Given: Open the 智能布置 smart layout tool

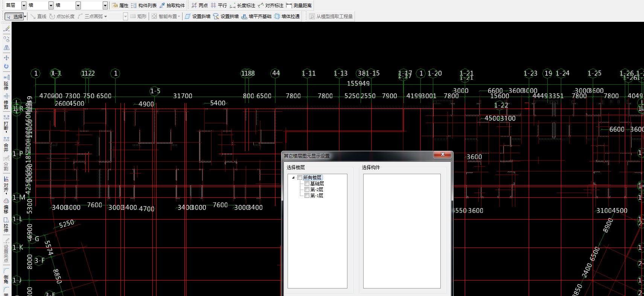Looking at the screenshot, I should click(164, 16).
